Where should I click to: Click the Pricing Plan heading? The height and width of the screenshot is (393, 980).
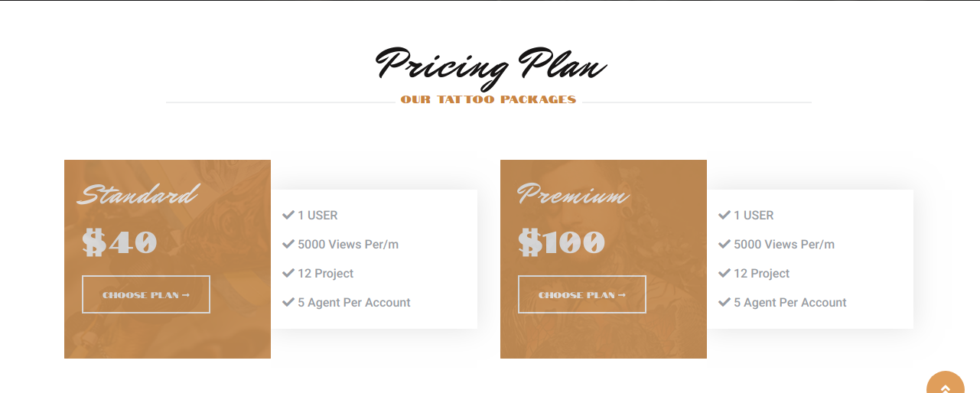point(490,65)
